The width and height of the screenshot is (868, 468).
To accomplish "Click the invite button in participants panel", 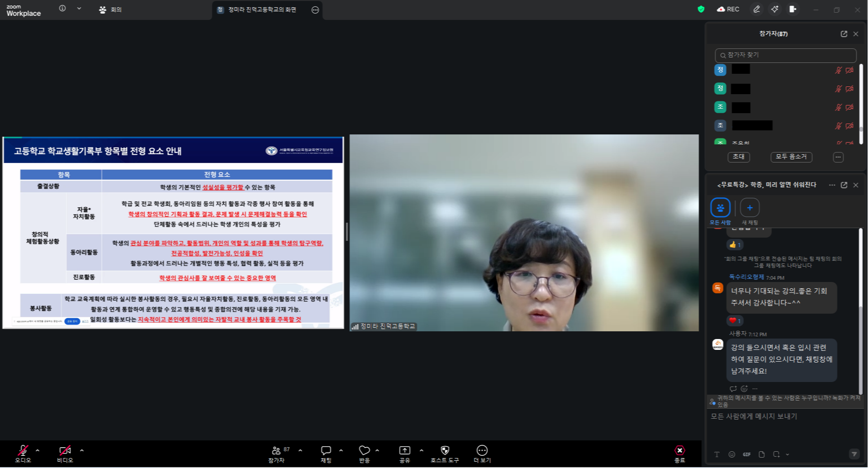I will pos(739,157).
